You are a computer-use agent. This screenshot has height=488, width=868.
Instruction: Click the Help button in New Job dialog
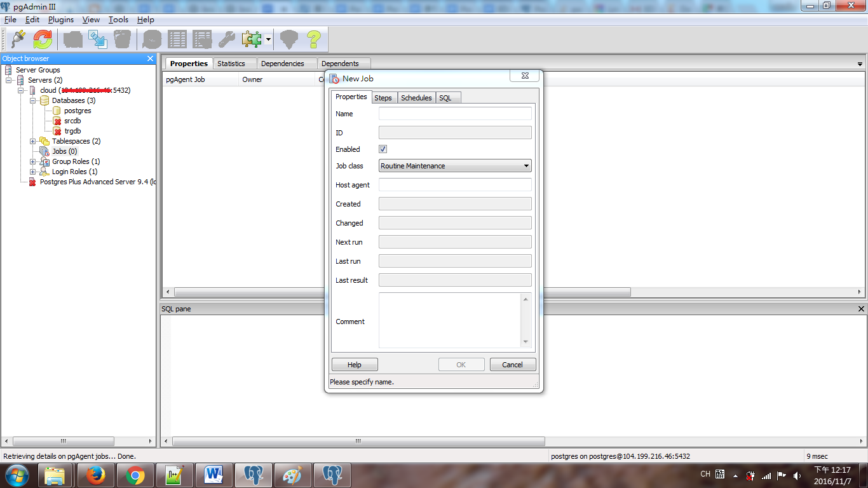click(355, 365)
